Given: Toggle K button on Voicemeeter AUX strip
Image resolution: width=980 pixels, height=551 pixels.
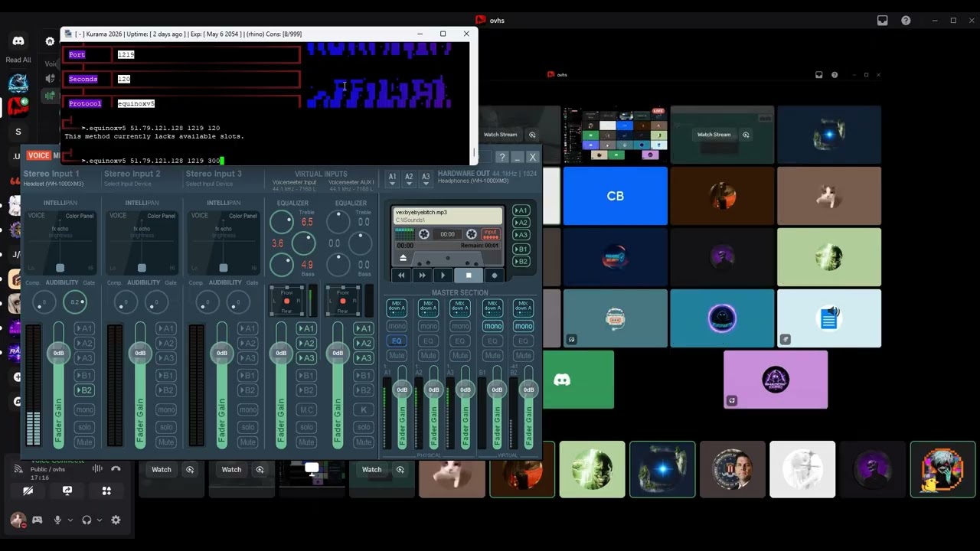Looking at the screenshot, I should tap(363, 409).
